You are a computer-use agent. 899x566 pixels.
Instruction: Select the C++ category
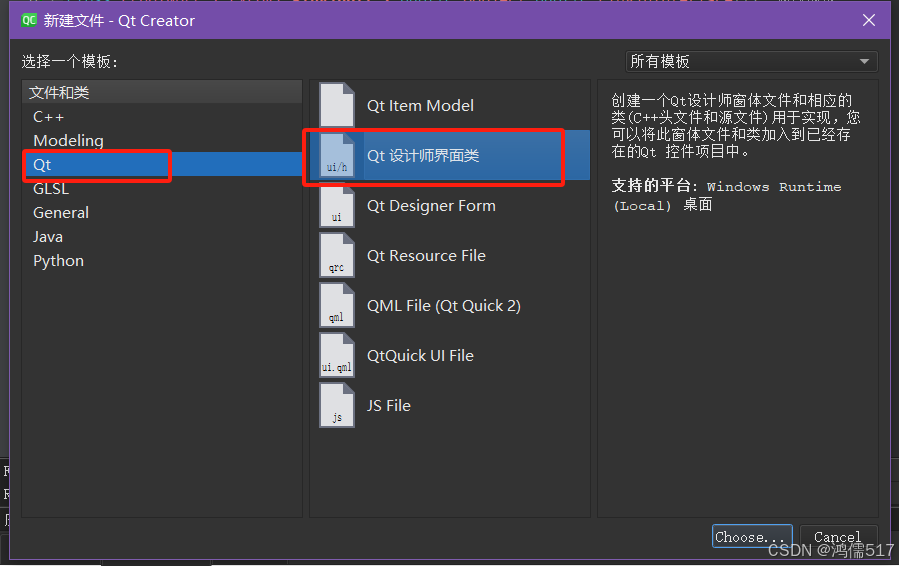point(162,116)
